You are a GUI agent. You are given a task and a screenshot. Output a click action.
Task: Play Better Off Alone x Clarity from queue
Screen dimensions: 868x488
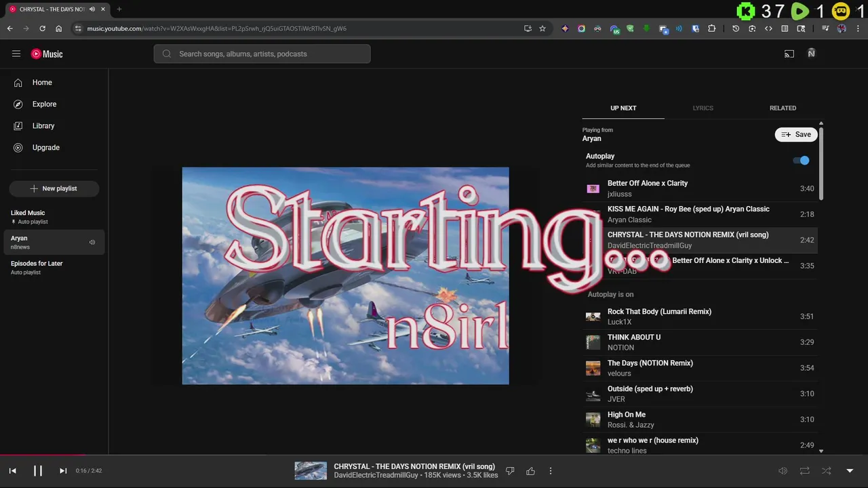700,188
